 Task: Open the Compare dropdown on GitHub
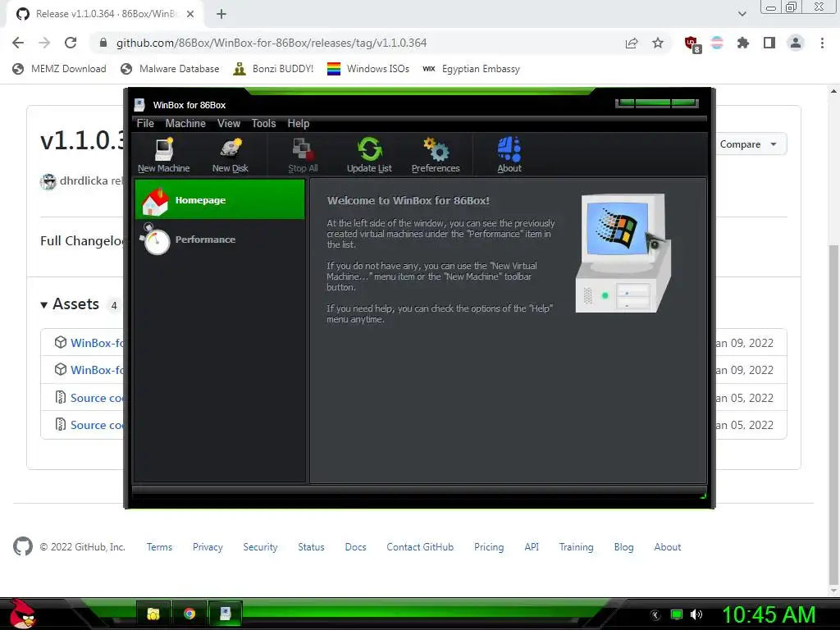[x=748, y=144]
